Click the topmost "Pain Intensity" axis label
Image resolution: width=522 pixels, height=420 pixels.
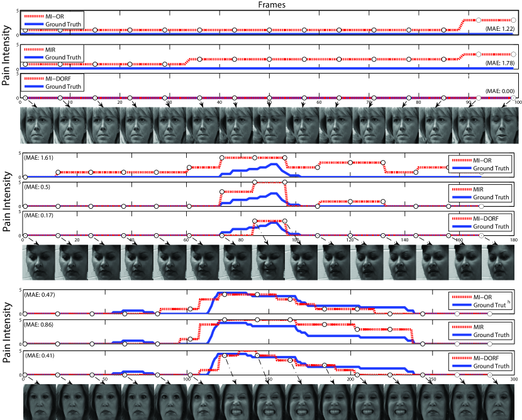coord(6,55)
